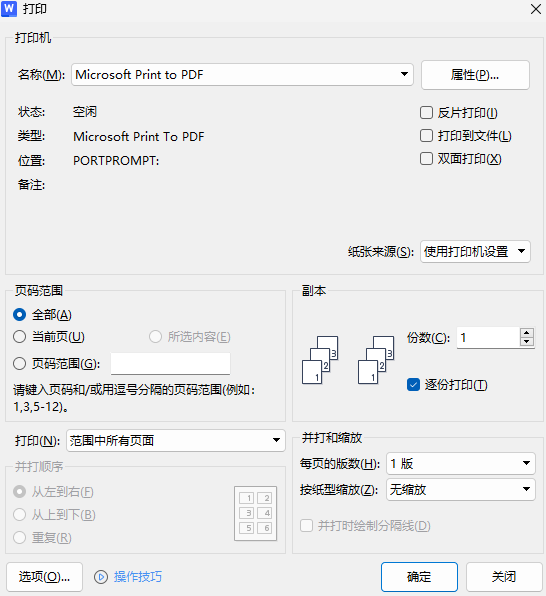The image size is (546, 596).
Task: Increase copies with the up spinner arrow
Action: click(527, 333)
